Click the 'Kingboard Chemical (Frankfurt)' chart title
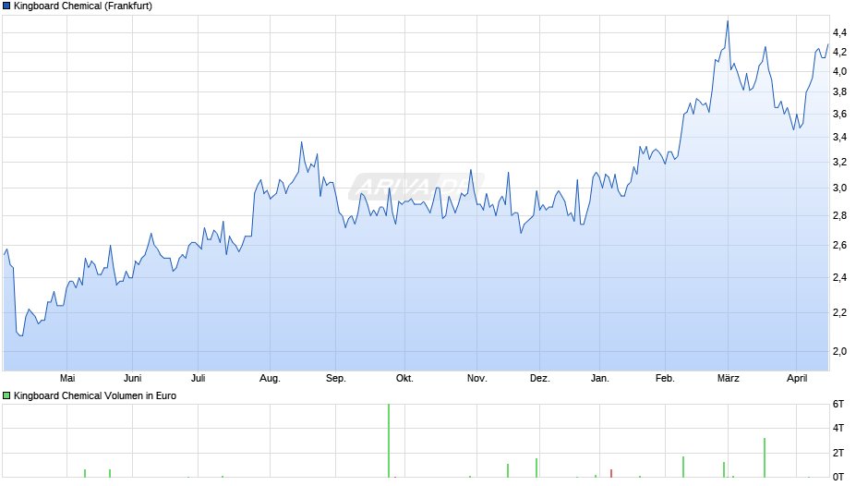The image size is (868, 486). click(83, 6)
